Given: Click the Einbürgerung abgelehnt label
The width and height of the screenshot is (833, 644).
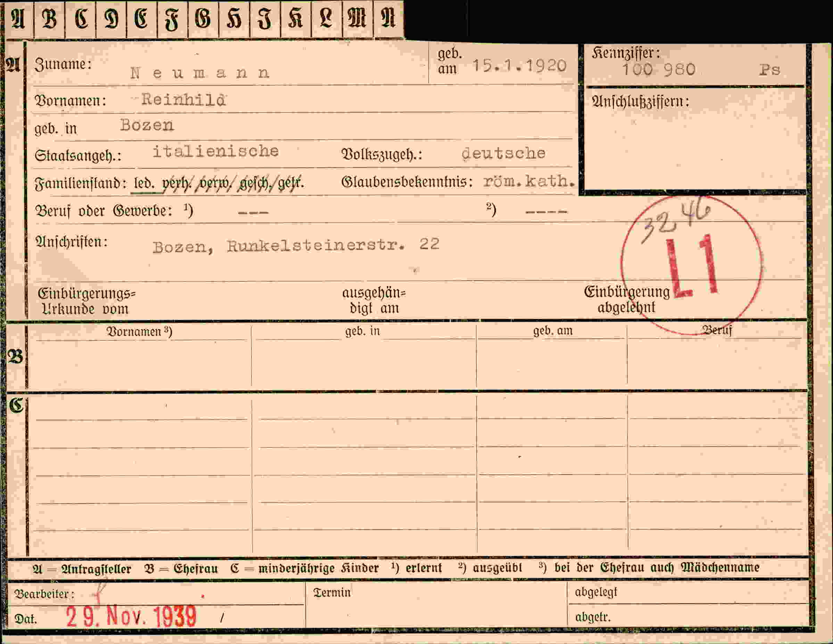Looking at the screenshot, I should coord(627,299).
